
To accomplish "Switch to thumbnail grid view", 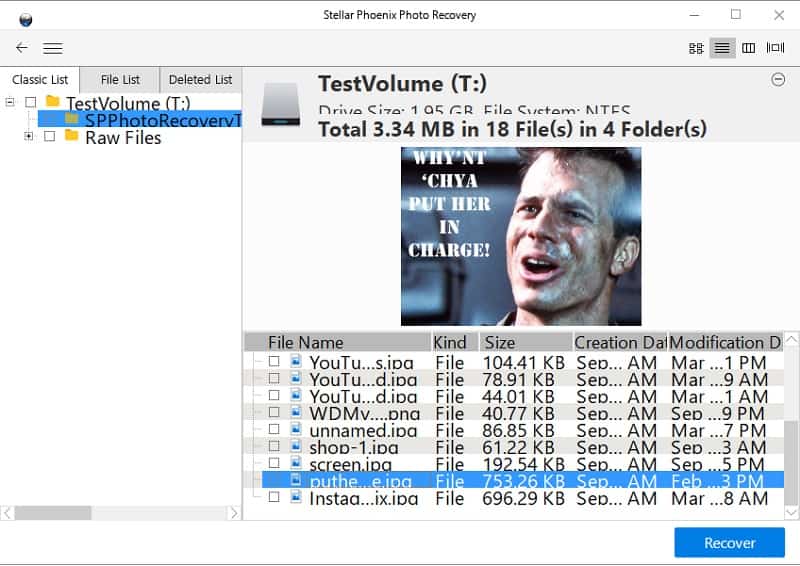I will (696, 48).
